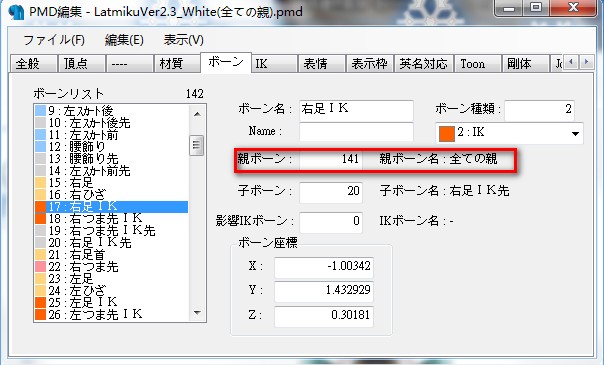The image size is (604, 365).
Task: Click the tab strip left scroll arrow
Action: (x=571, y=62)
